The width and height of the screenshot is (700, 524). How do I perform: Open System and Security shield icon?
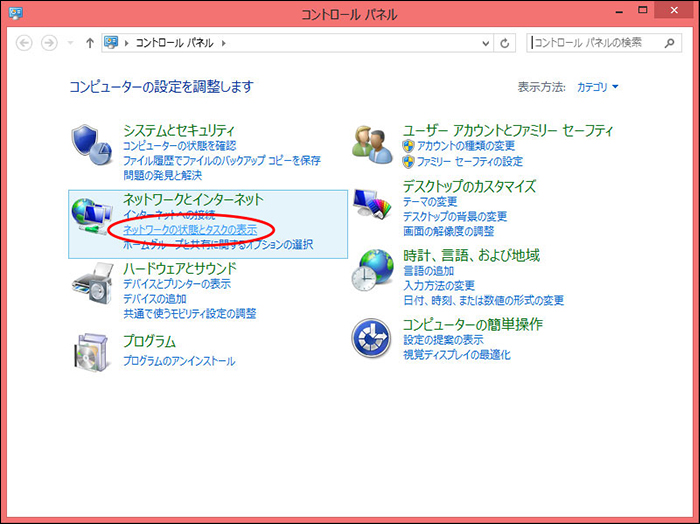point(92,145)
